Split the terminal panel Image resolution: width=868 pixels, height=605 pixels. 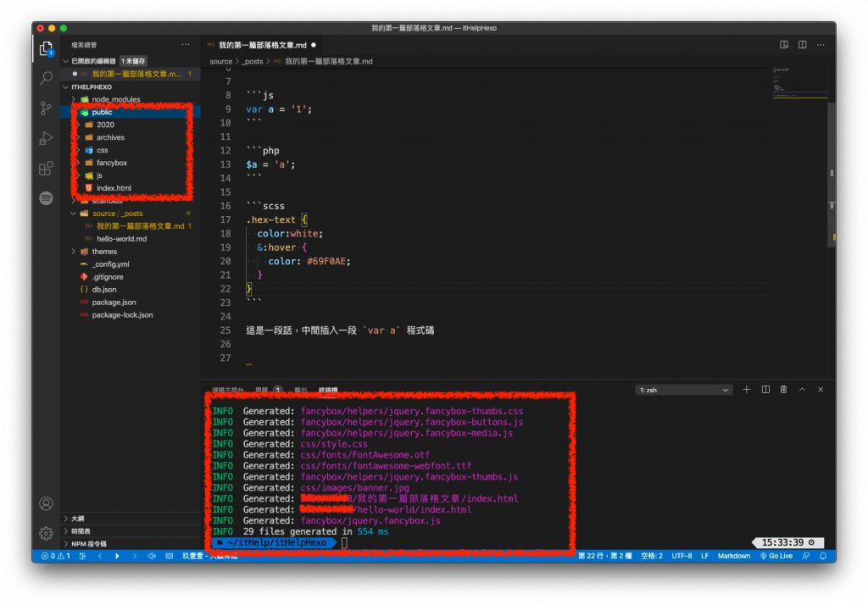coord(765,390)
